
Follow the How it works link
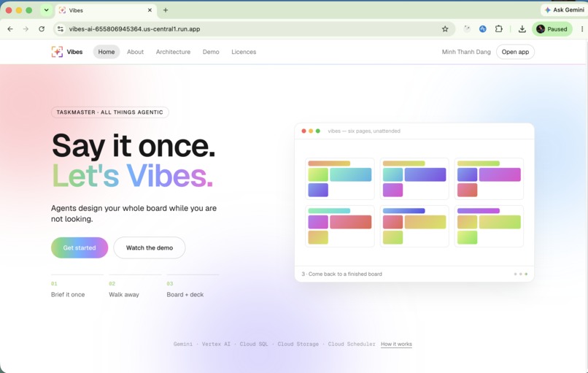pos(396,344)
